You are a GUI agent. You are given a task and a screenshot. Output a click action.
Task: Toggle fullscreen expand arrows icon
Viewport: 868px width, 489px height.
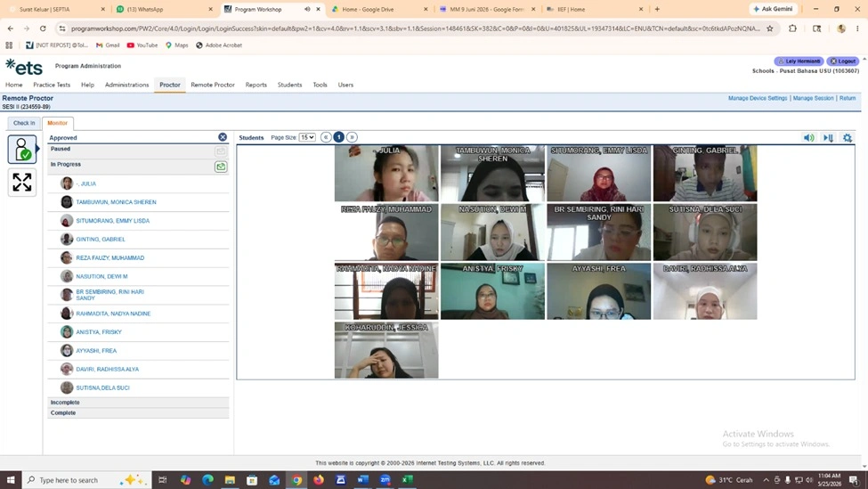coord(22,183)
